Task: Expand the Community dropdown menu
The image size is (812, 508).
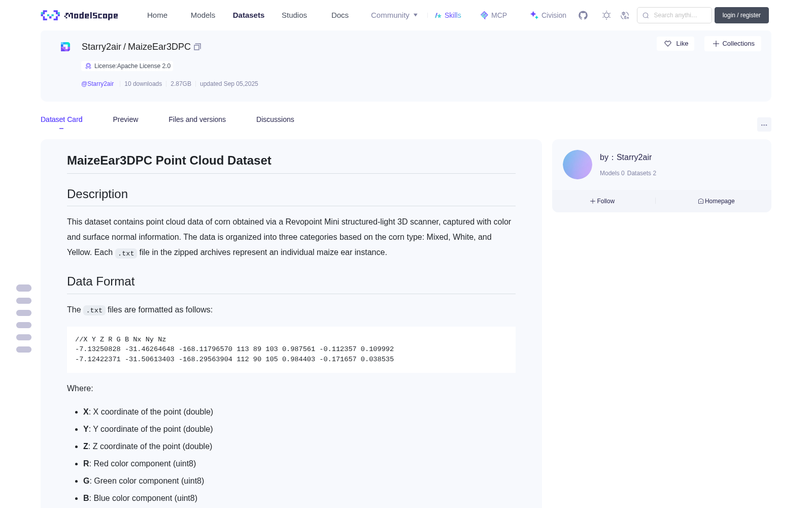Action: point(394,15)
